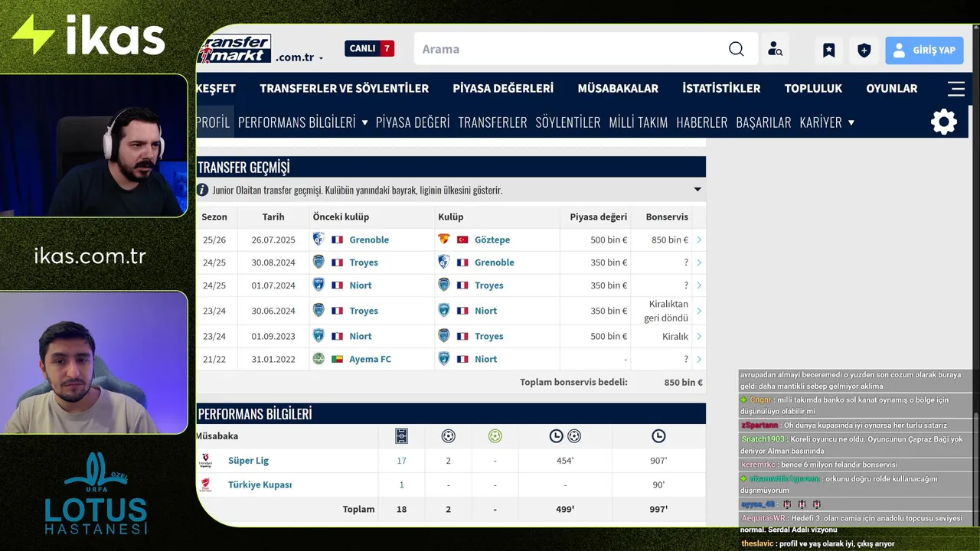Image resolution: width=980 pixels, height=551 pixels.
Task: Click the goals ball column icon
Action: click(449, 436)
